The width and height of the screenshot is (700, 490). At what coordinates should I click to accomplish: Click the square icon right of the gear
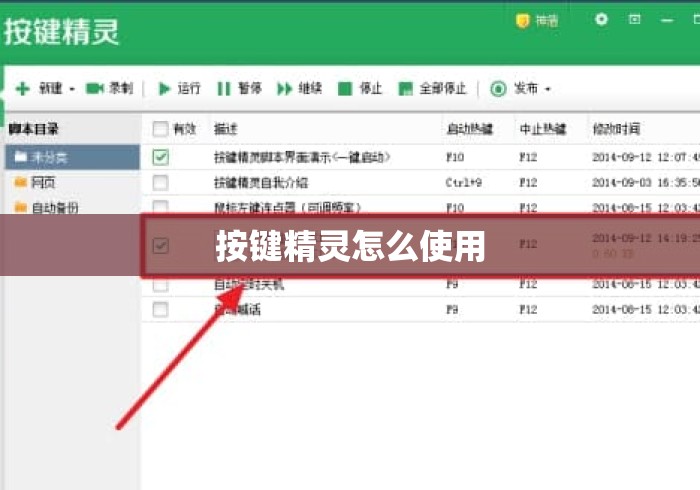pyautogui.click(x=634, y=19)
